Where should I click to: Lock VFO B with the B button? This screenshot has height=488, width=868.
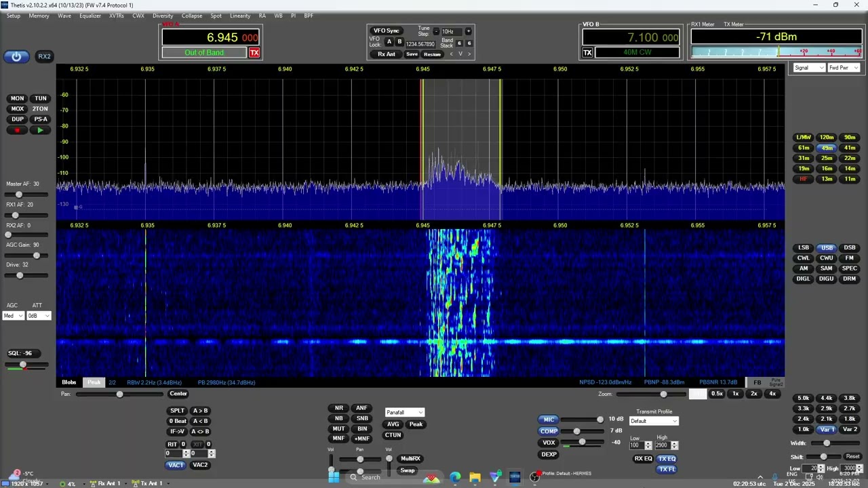click(x=399, y=42)
